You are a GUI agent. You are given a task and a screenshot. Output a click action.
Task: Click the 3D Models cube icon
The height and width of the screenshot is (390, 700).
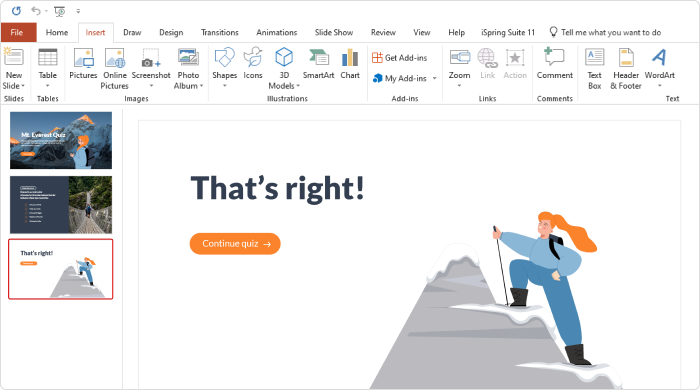[x=284, y=58]
